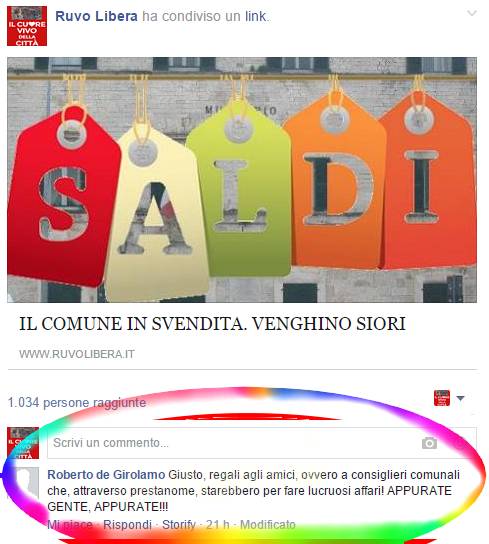This screenshot has width=489, height=544.
Task: Open the shared link text in header
Action: coord(256,16)
